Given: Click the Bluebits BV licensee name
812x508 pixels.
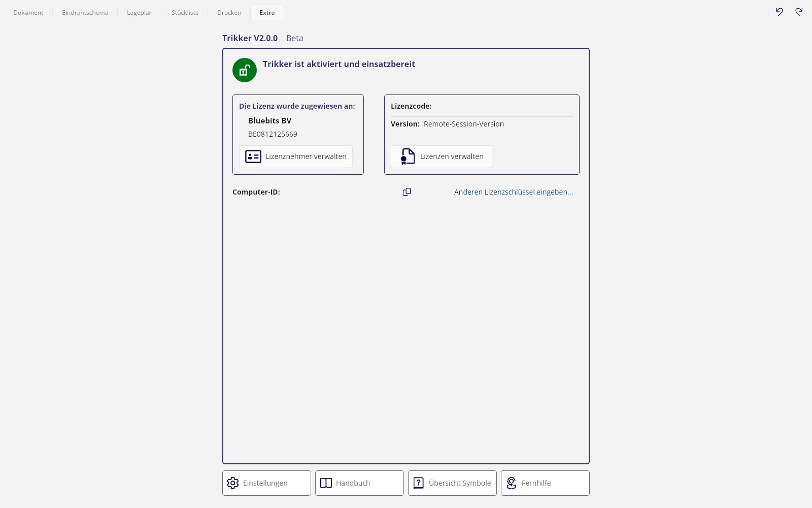Looking at the screenshot, I should 270,121.
